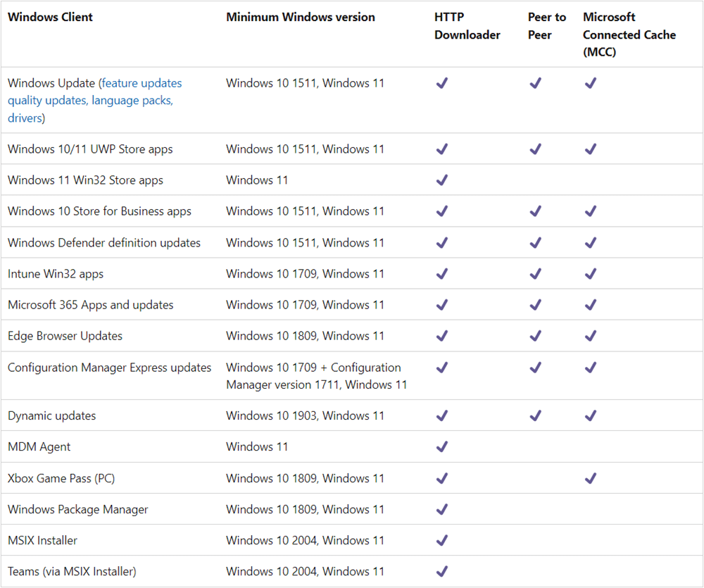Select 'Microsoft 365 Apps and updates' cell
The width and height of the screenshot is (704, 588).
(91, 305)
